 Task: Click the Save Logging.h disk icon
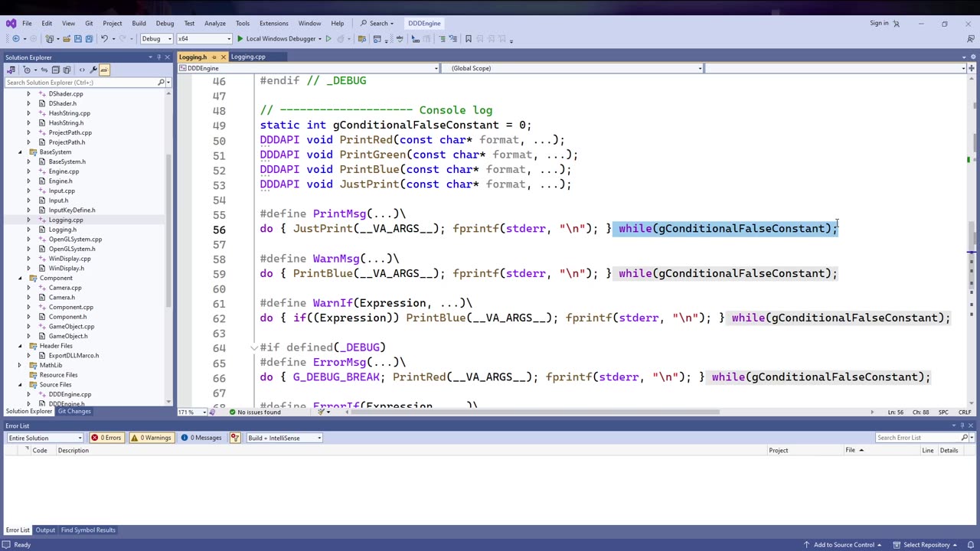pos(78,38)
